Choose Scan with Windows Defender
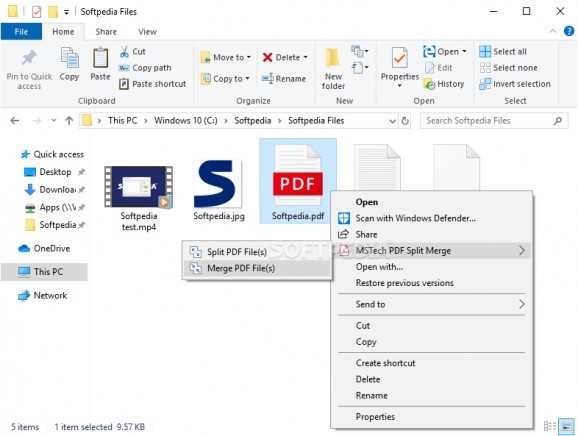This screenshot has height=436, width=578. (x=432, y=218)
